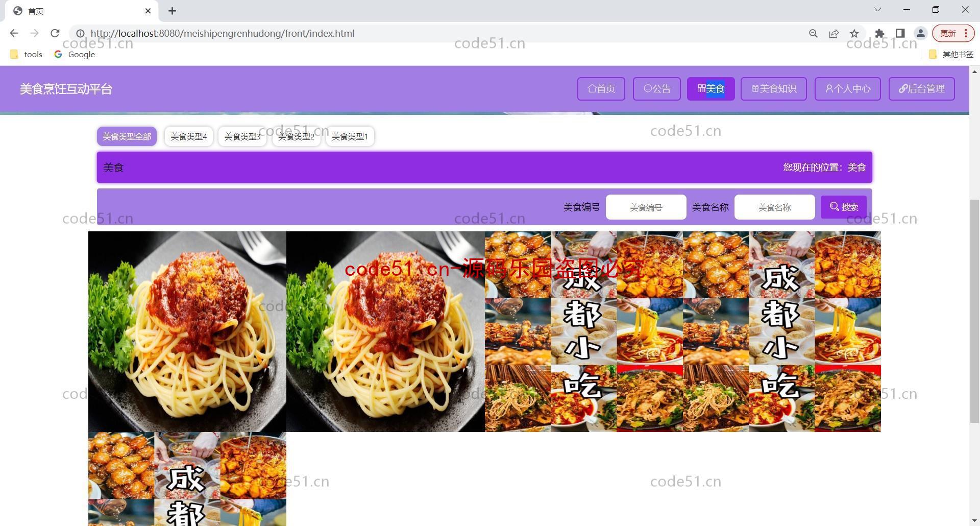
Task: Click the address bar URL
Action: coord(222,33)
